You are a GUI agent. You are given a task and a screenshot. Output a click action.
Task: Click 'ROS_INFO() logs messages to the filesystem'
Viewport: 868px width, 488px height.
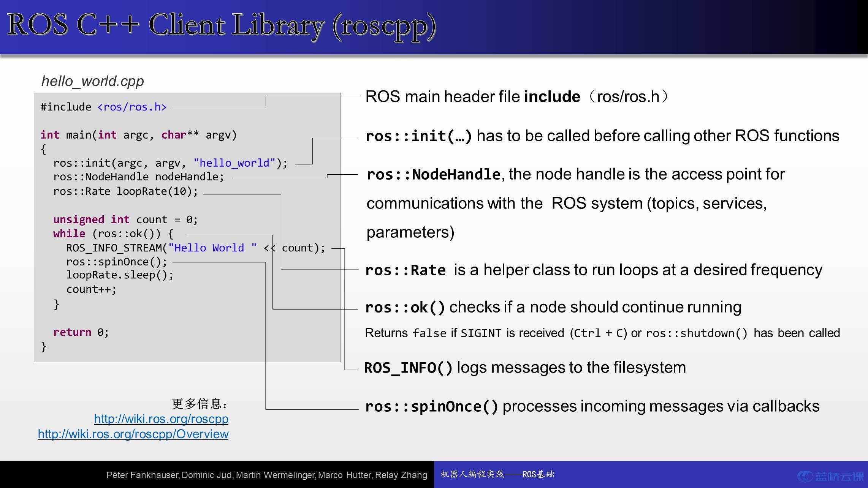[x=525, y=368]
